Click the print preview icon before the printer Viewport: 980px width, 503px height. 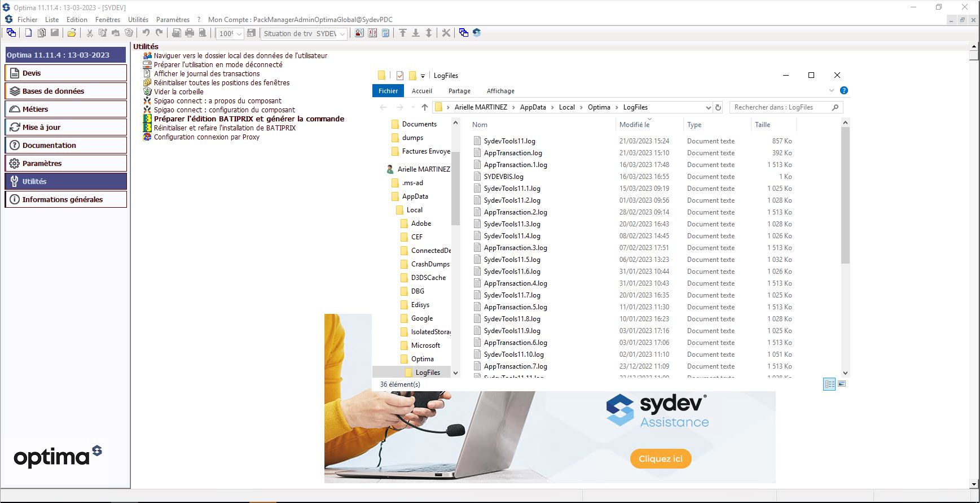pyautogui.click(x=177, y=33)
